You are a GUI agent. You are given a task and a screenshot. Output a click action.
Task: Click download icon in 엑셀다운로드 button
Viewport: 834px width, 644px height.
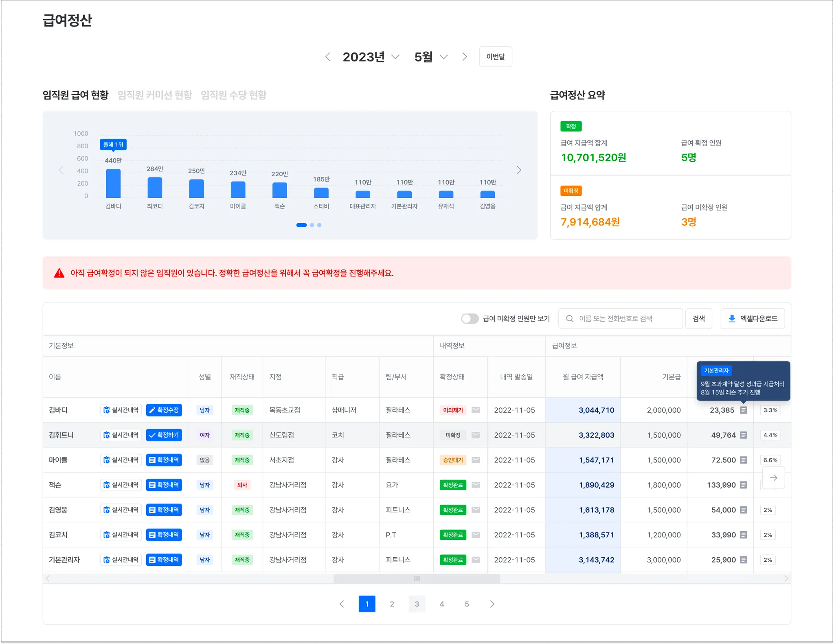click(732, 319)
